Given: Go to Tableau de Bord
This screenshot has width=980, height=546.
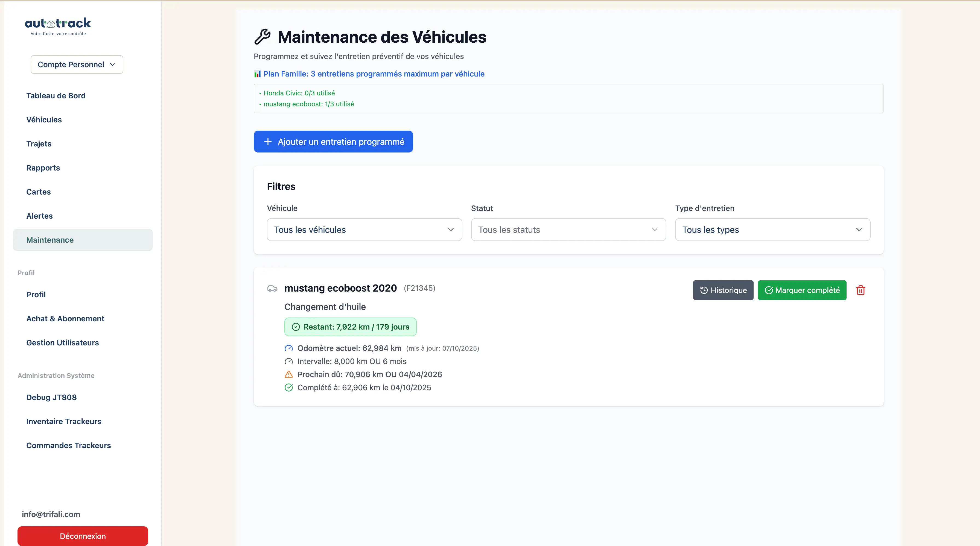Looking at the screenshot, I should pos(56,96).
